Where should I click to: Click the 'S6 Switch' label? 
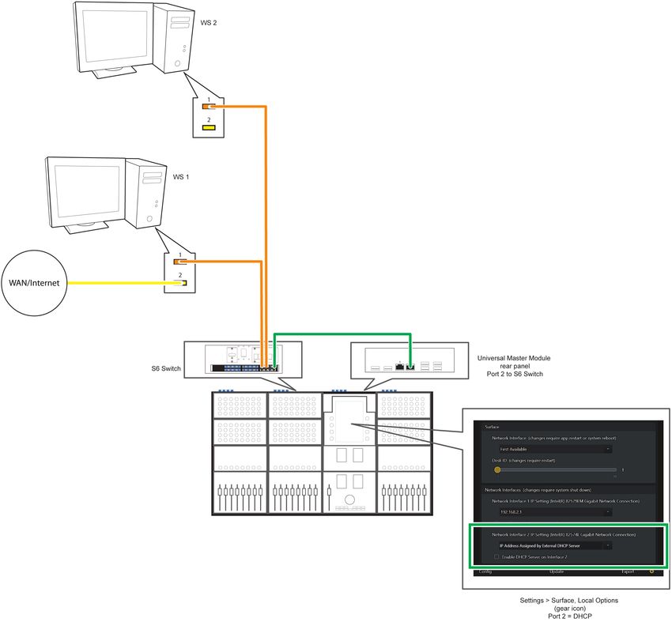(x=166, y=368)
